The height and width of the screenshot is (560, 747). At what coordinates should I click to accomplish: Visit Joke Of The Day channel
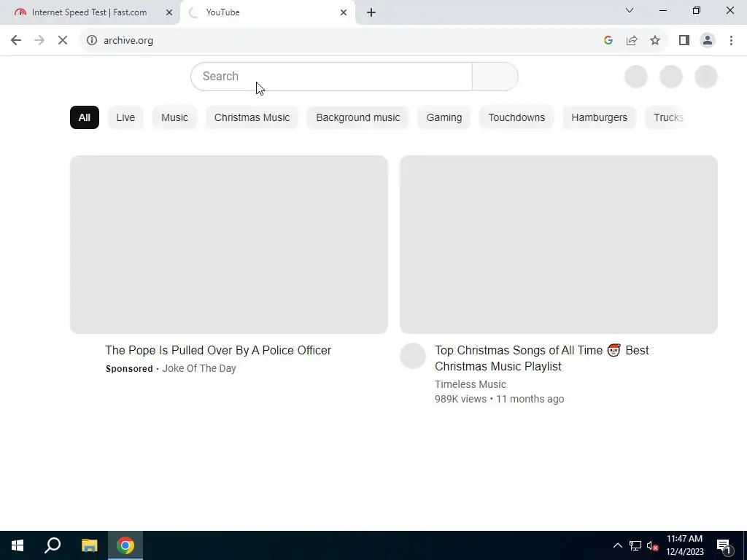click(199, 368)
